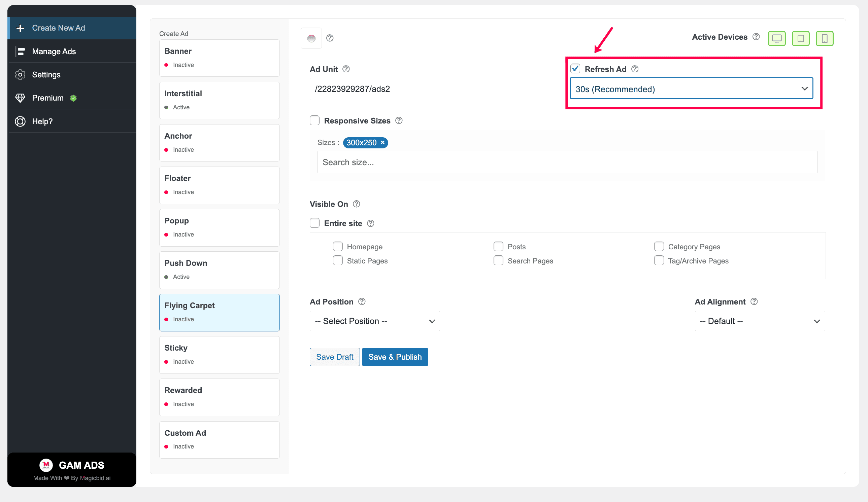
Task: Check the Posts checkbox
Action: click(x=498, y=247)
